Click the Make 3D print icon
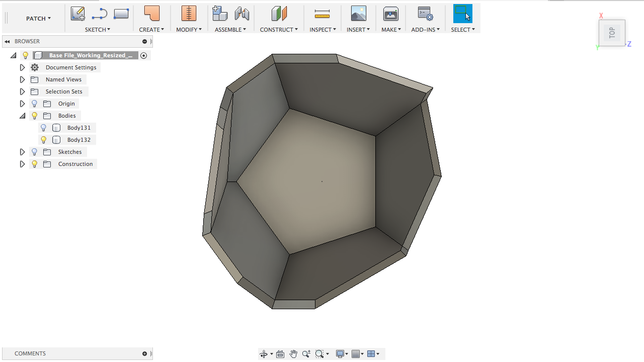This screenshot has height=362, width=644. 391,14
